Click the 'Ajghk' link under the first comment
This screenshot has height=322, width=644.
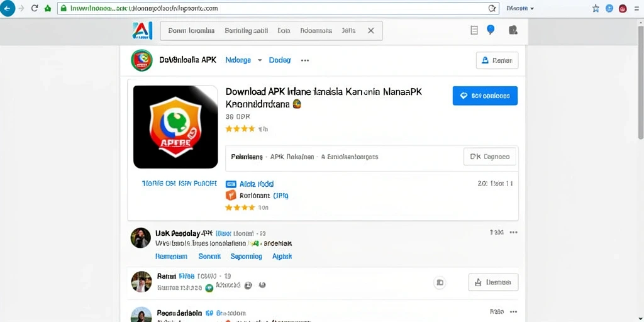pos(282,257)
